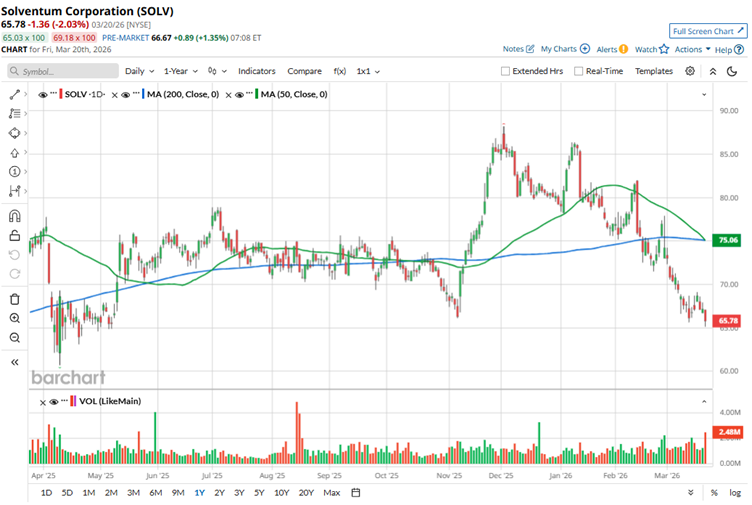The width and height of the screenshot is (752, 505).
Task: Click the Watch link
Action: (x=646, y=49)
